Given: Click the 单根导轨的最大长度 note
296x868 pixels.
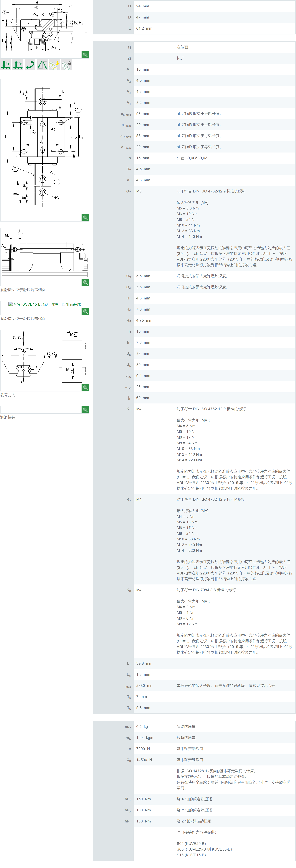Looking at the screenshot, I should point(226,686).
